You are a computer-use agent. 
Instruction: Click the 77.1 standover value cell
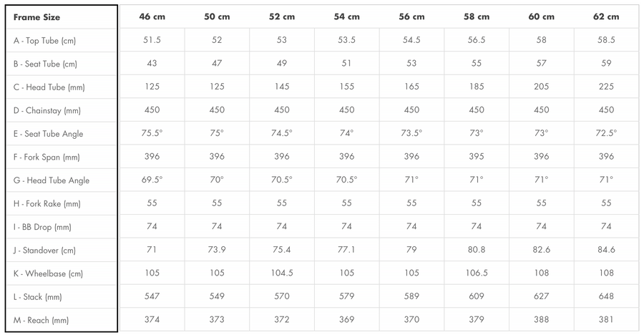pos(346,251)
